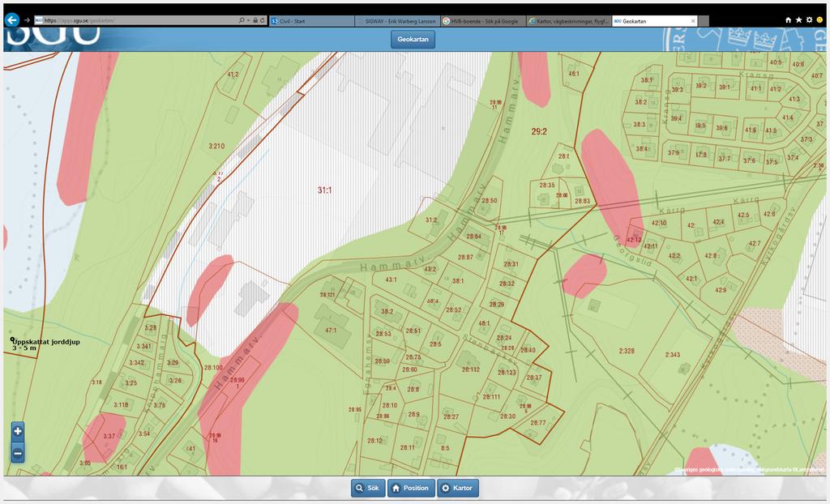Click the SGU logo in the header
This screenshot has height=504, width=830.
click(x=53, y=36)
